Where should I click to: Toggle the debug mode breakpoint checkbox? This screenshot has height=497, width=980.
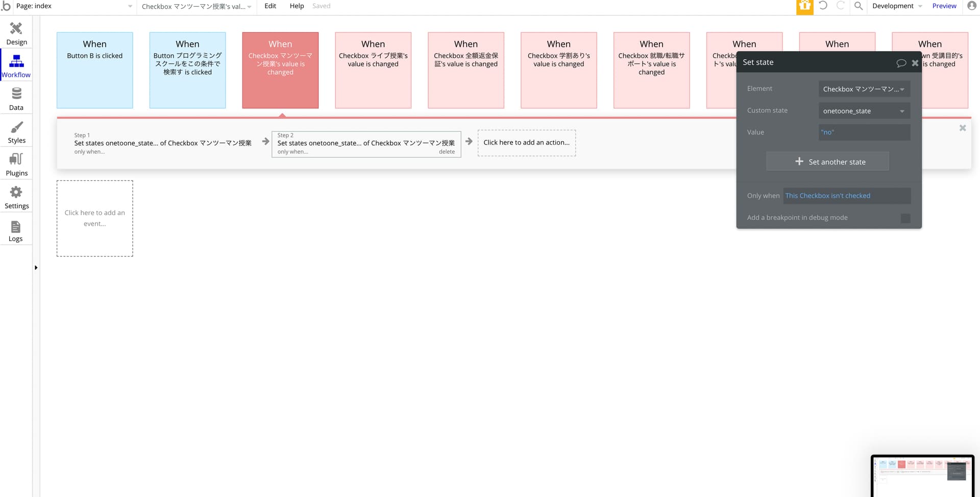point(905,218)
